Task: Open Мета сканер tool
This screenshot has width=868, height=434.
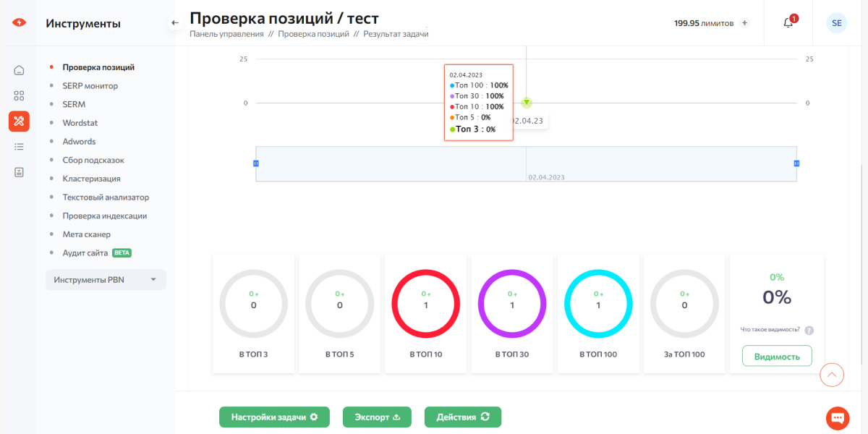Action: pos(87,234)
